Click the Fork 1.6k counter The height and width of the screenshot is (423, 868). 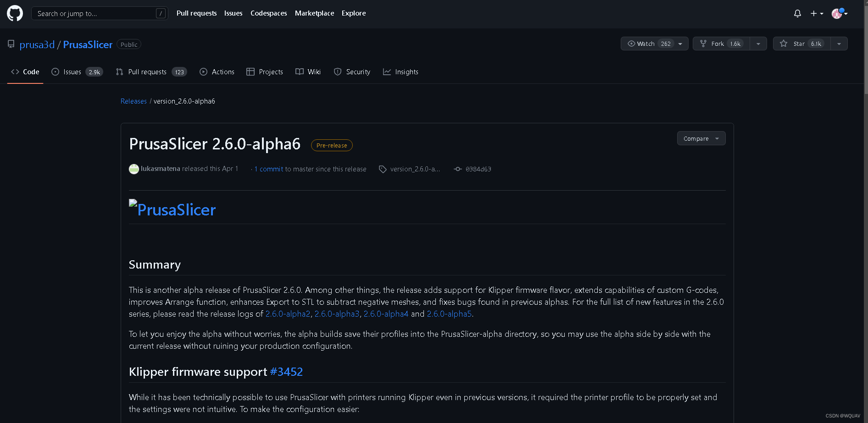pyautogui.click(x=735, y=44)
